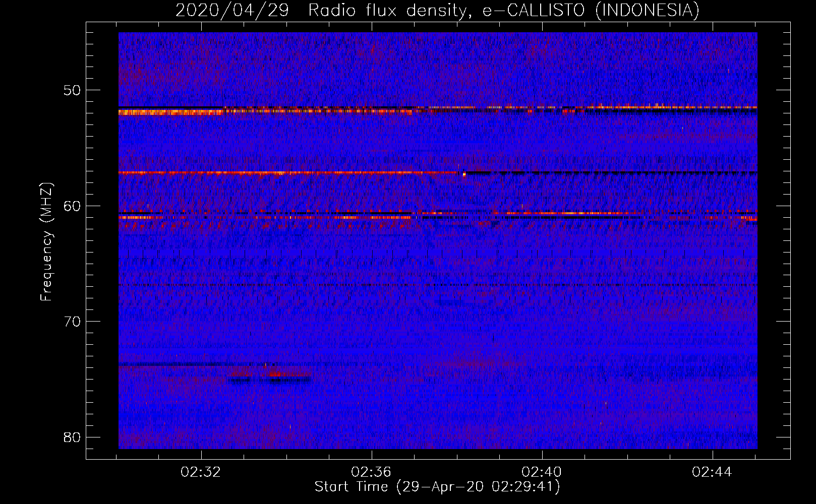Click the plot title 'Radio flux density, e-CALLISTO (INDONESIA)'
The width and height of the screenshot is (816, 504).
click(504, 10)
